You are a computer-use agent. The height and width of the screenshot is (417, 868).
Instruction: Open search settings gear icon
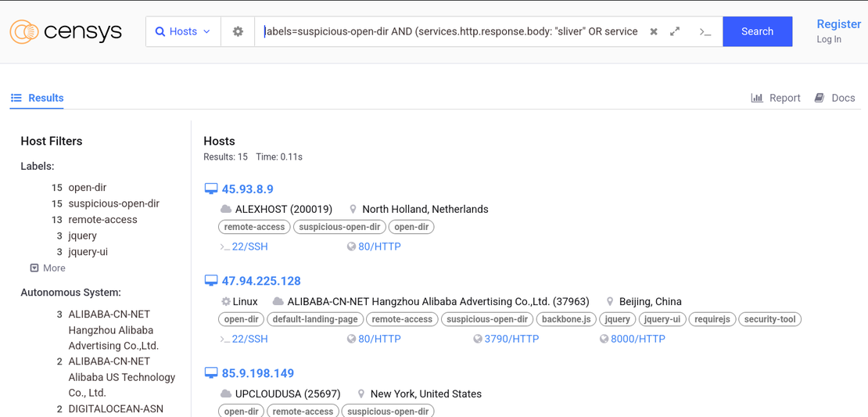[238, 31]
